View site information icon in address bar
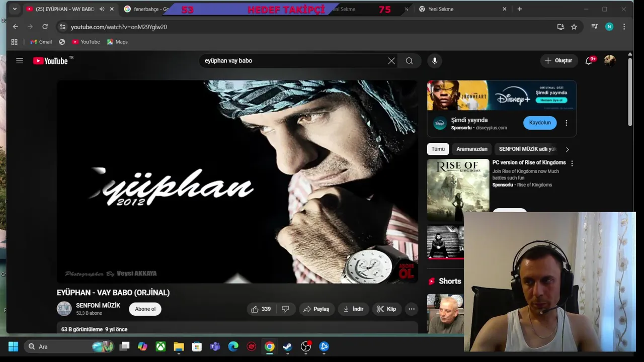644x362 pixels. pyautogui.click(x=62, y=27)
